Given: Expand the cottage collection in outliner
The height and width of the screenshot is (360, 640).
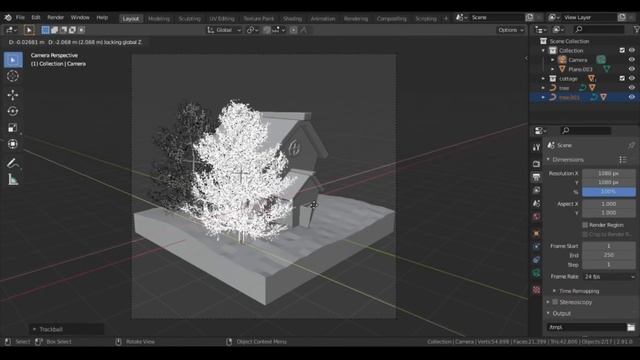Looking at the screenshot, I should 543,78.
